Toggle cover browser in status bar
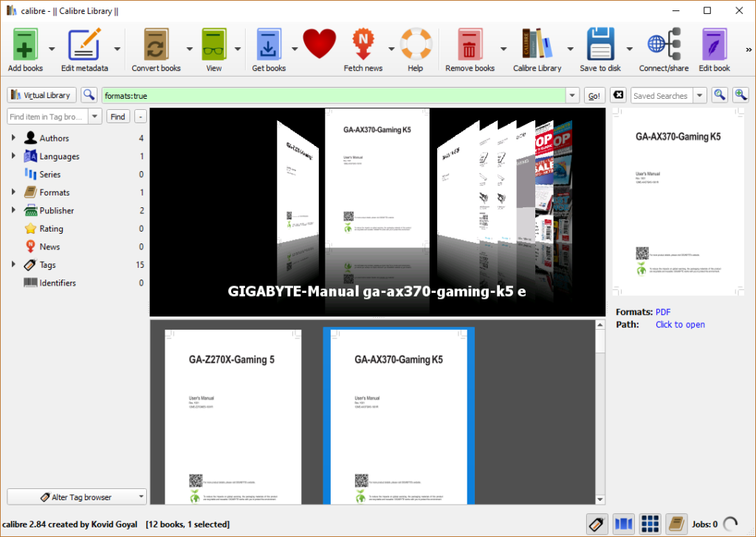Image resolution: width=756 pixels, height=537 pixels. pyautogui.click(x=623, y=524)
